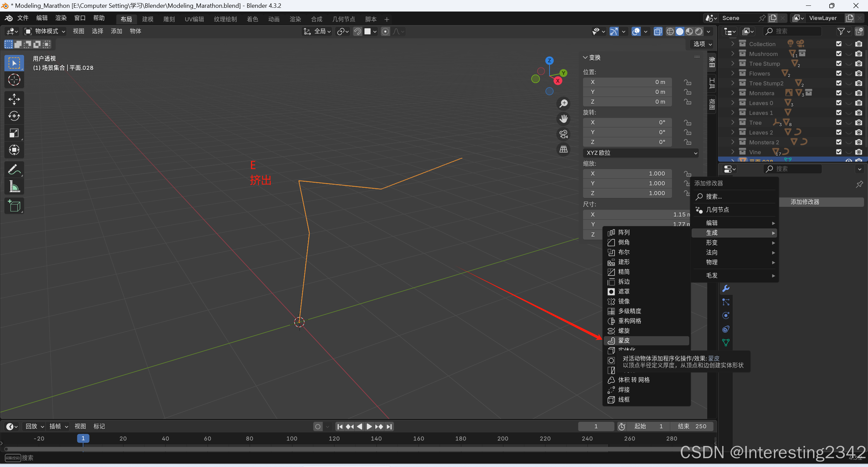Activate the Annotate pencil tool

point(14,169)
